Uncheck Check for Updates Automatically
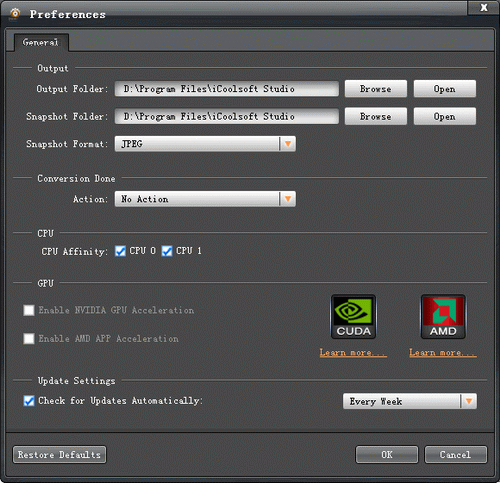Image resolution: width=500 pixels, height=483 pixels. pos(29,401)
